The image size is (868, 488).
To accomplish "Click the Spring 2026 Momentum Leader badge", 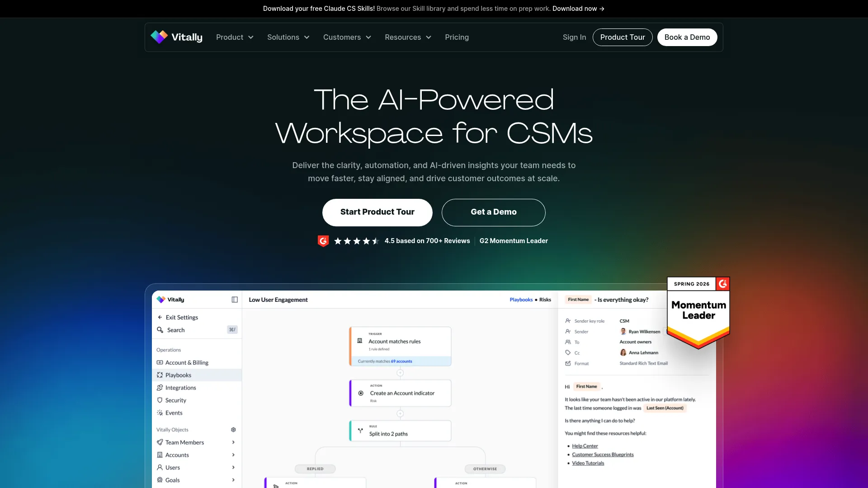I will pyautogui.click(x=698, y=313).
